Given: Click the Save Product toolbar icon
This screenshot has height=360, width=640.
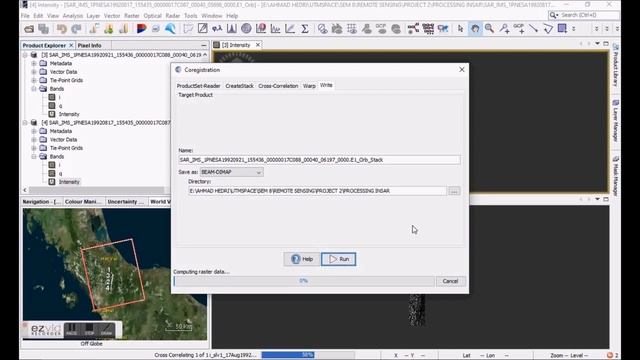Looking at the screenshot, I should [44, 29].
